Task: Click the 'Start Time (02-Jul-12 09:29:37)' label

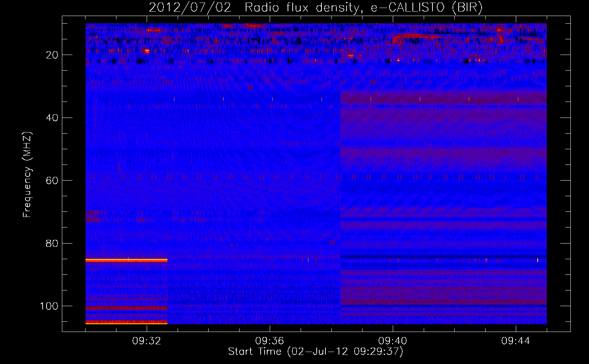Action: pos(316,352)
